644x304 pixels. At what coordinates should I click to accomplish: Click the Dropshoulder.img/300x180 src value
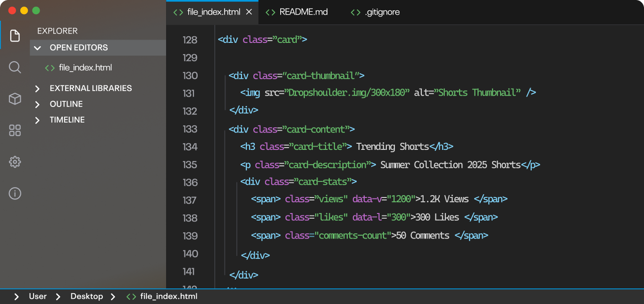(347, 93)
